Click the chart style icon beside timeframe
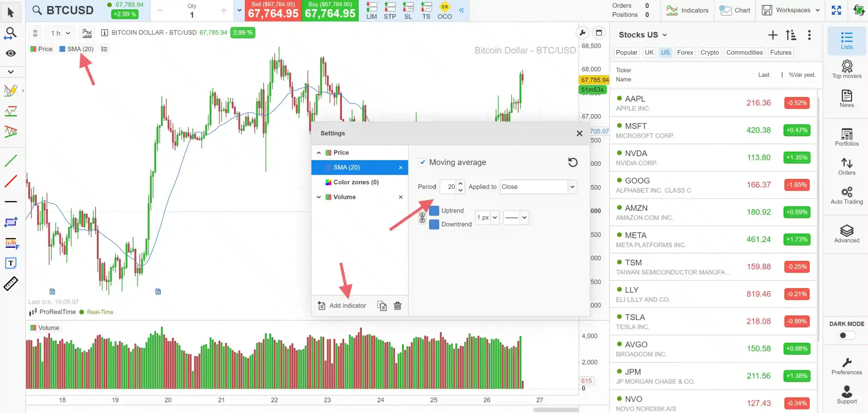 [87, 33]
